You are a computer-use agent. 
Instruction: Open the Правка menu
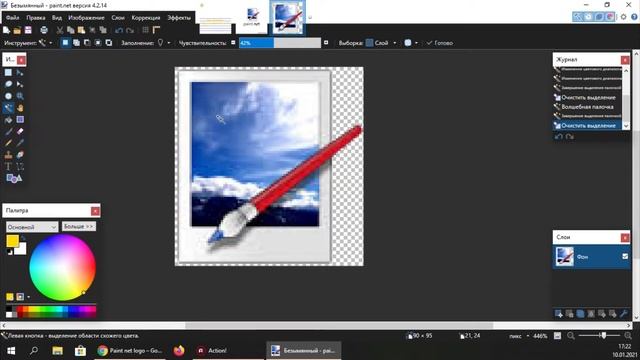(36, 18)
